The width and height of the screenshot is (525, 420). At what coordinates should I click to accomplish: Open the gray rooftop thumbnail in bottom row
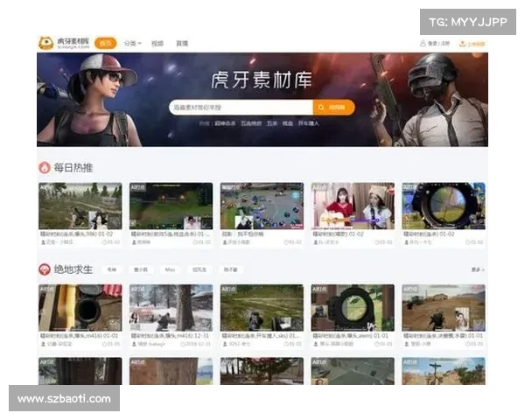(353, 371)
